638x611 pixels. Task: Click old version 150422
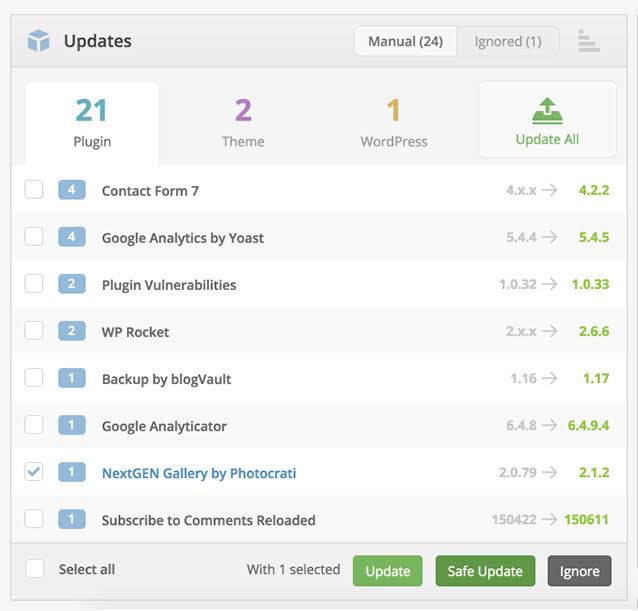(x=514, y=519)
